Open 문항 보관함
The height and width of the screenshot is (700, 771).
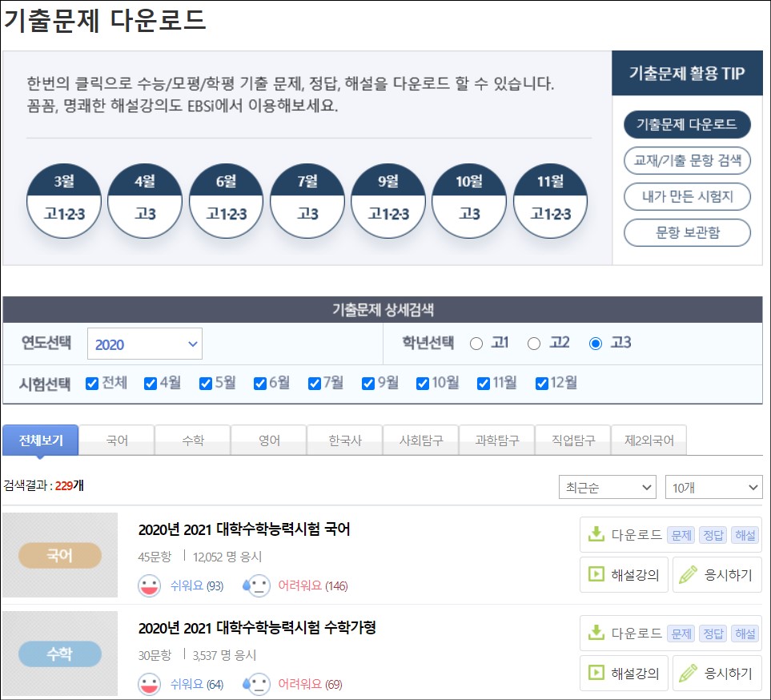point(687,232)
